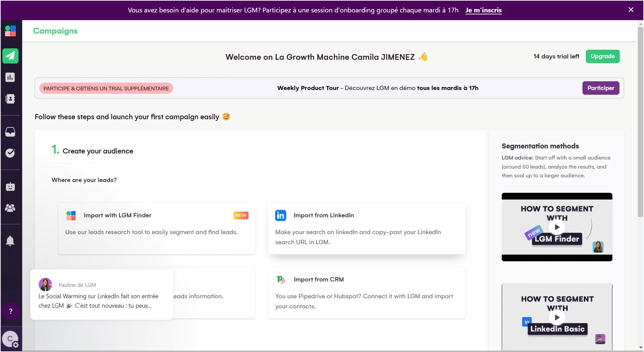Open the account avatar with settings gear

[10, 339]
